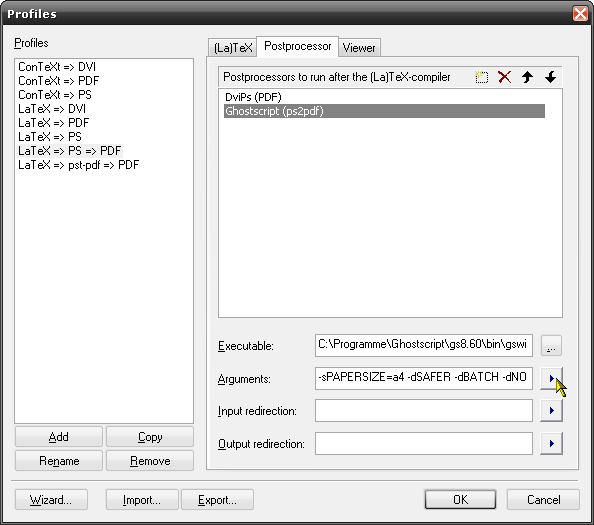Select the Ghostscript (ps2pdf) postprocessor entry
The height and width of the screenshot is (525, 594).
(x=385, y=111)
